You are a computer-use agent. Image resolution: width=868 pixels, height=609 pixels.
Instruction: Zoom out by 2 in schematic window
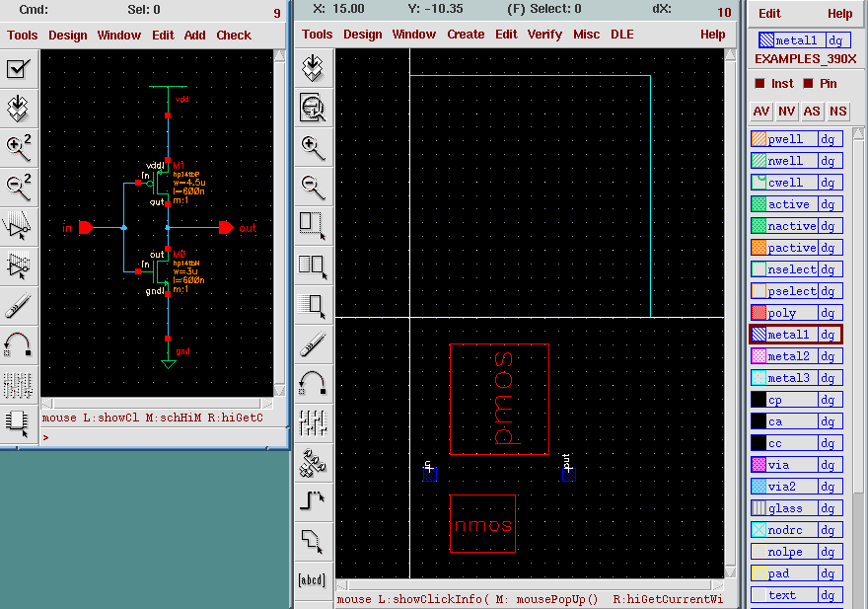coord(19,187)
